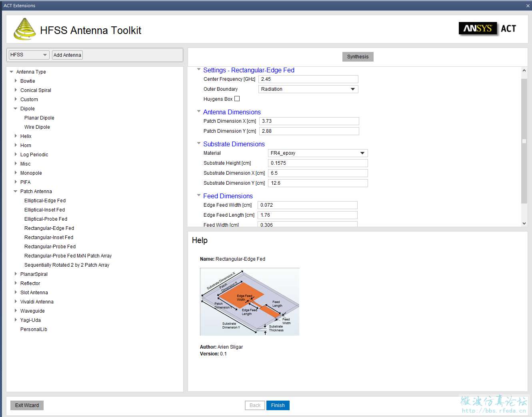The image size is (532, 417).
Task: Click the Patch Dimension X field
Action: pos(309,121)
